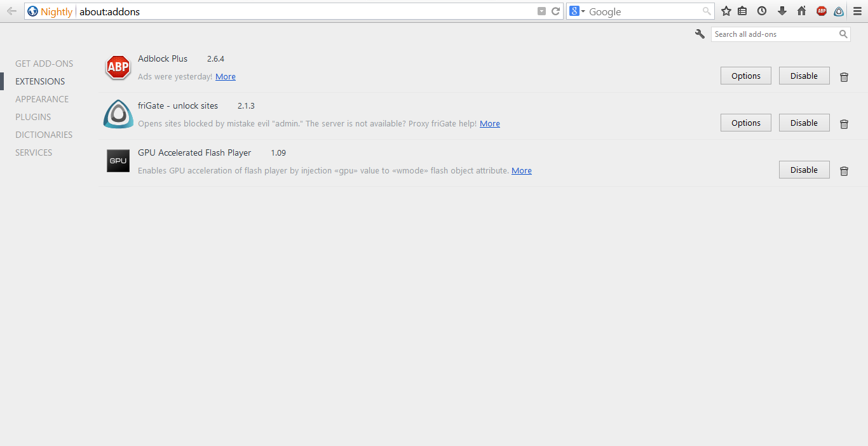868x446 pixels.
Task: Remove friGate with the trash icon
Action: pyautogui.click(x=844, y=124)
